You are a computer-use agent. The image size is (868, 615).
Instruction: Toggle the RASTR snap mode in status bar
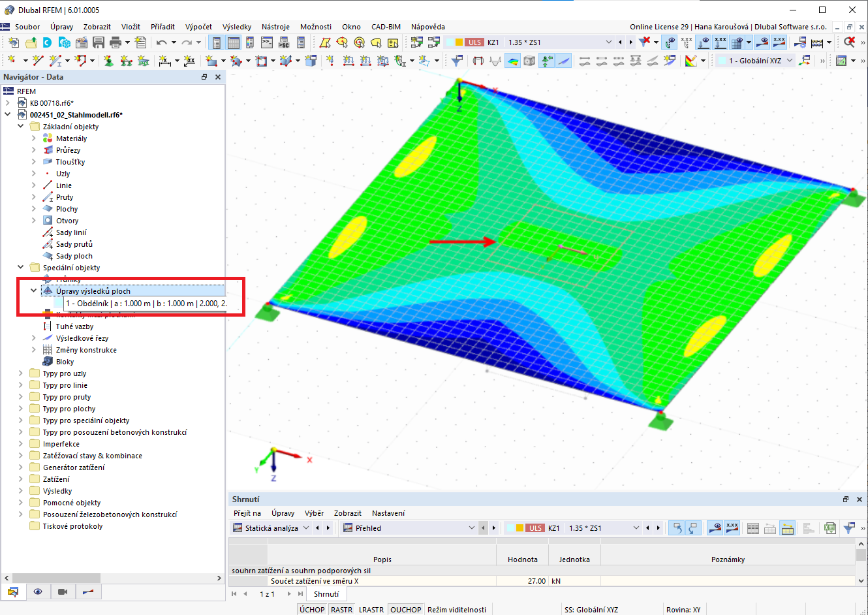click(x=341, y=609)
